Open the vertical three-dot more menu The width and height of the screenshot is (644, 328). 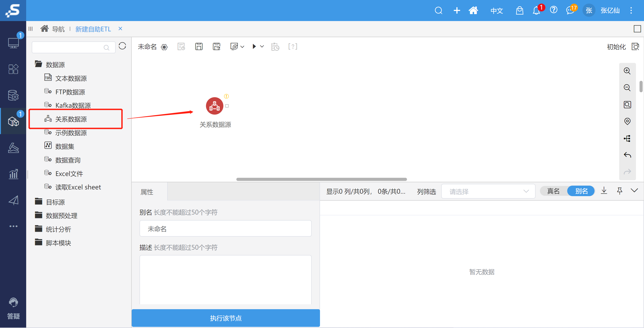[x=631, y=11]
